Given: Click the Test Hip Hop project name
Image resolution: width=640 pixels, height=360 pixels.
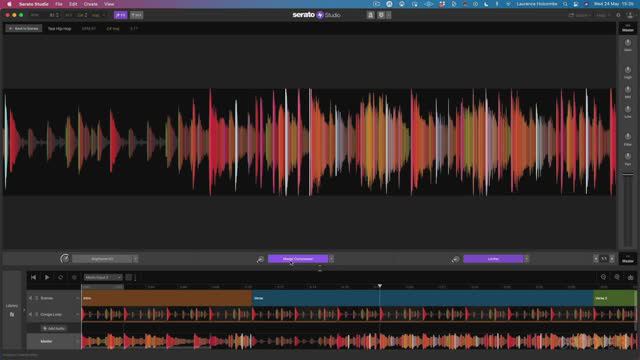Looking at the screenshot, I should tap(60, 29).
